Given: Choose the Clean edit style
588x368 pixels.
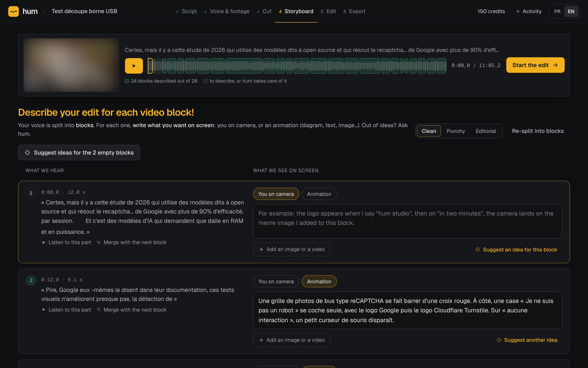Looking at the screenshot, I should click(x=429, y=131).
